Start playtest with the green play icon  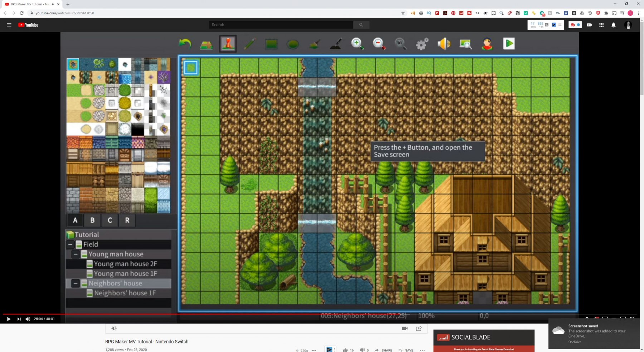coord(509,44)
